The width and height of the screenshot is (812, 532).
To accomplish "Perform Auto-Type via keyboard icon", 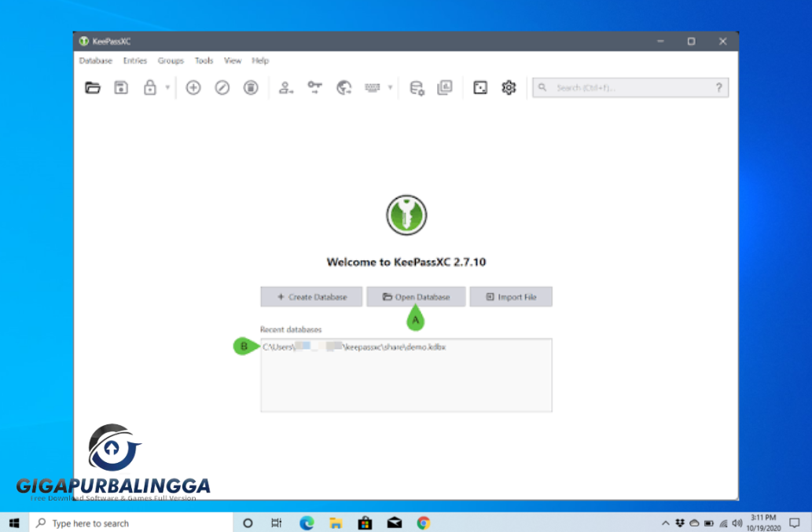I will click(373, 87).
